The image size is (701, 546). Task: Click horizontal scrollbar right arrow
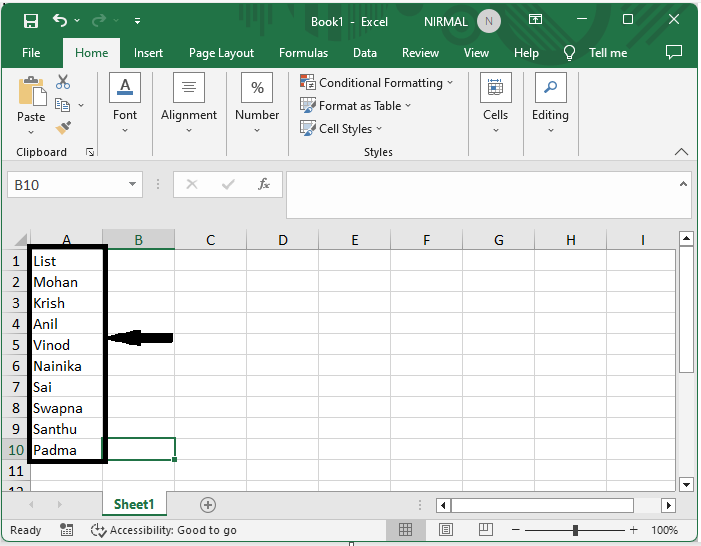pyautogui.click(x=668, y=505)
